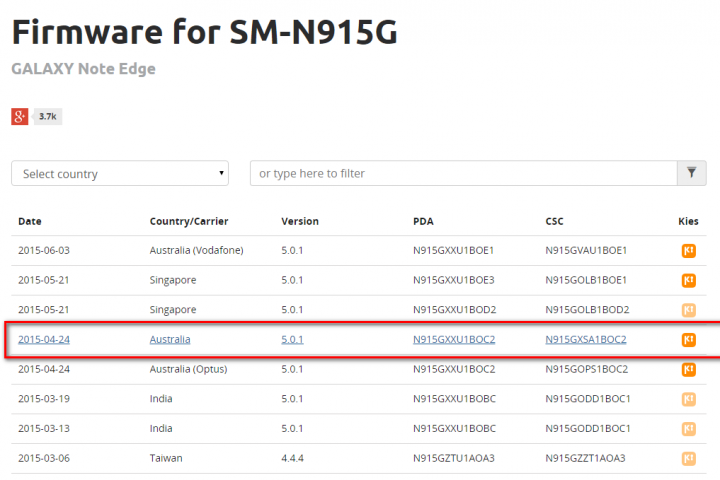Select the Australia (Vodafone) cell

coord(197,250)
